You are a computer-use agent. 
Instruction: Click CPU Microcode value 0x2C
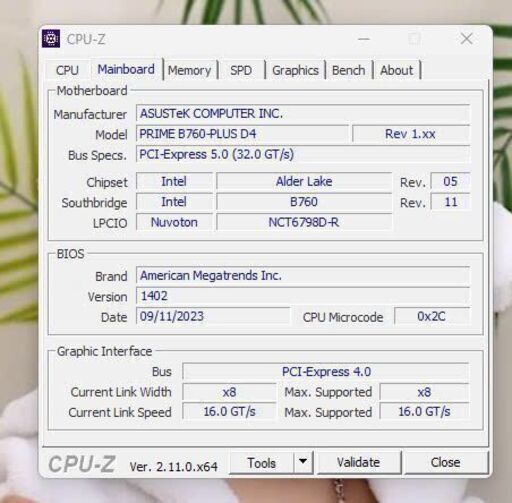pos(432,316)
